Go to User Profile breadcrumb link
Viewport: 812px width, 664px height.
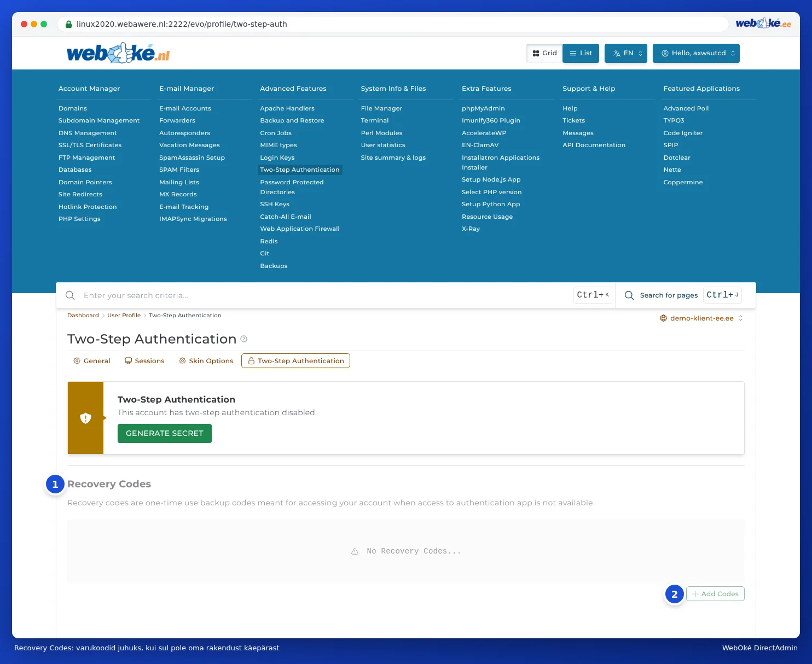tap(124, 316)
